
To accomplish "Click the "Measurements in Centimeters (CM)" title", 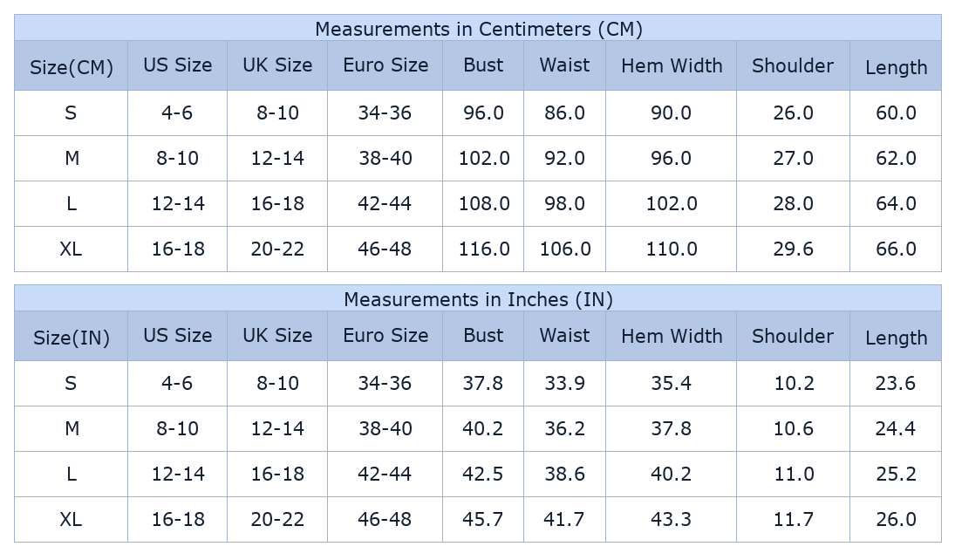I will coord(478,29).
